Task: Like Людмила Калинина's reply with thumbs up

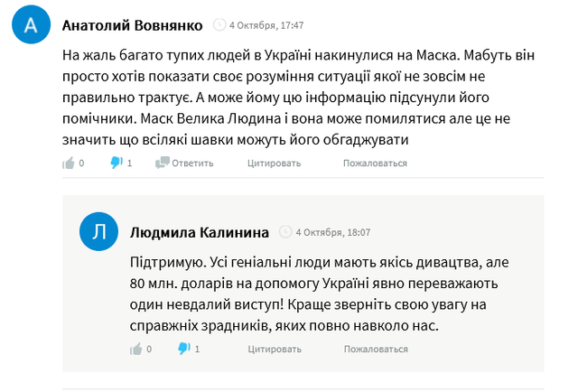Action: pyautogui.click(x=136, y=349)
